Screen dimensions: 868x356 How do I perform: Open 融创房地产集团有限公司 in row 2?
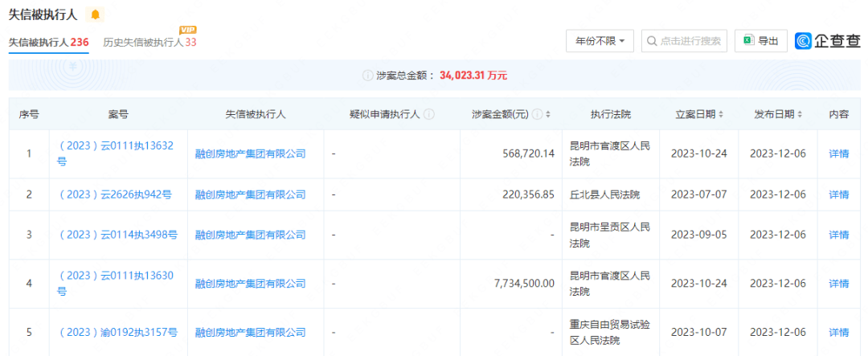click(x=251, y=194)
